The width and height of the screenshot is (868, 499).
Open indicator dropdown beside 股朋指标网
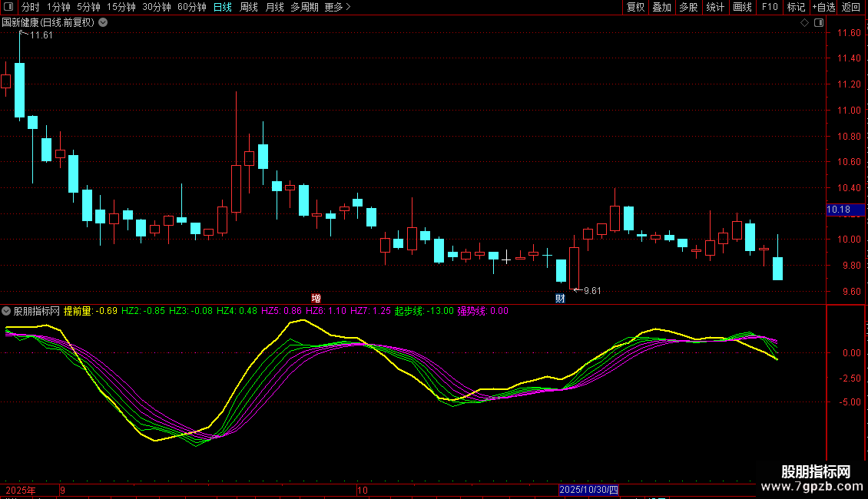coord(6,311)
